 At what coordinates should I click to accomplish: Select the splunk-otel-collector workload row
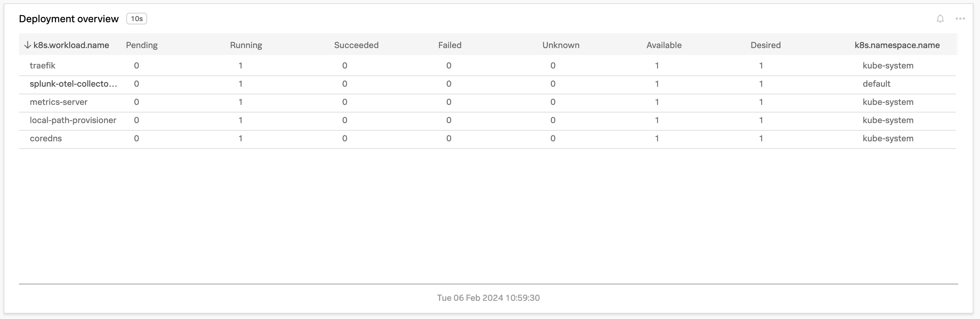(x=74, y=84)
